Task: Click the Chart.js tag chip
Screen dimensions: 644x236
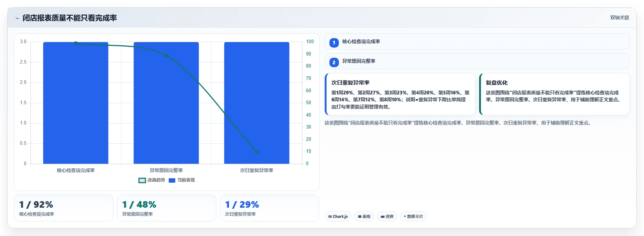Action: [338, 216]
